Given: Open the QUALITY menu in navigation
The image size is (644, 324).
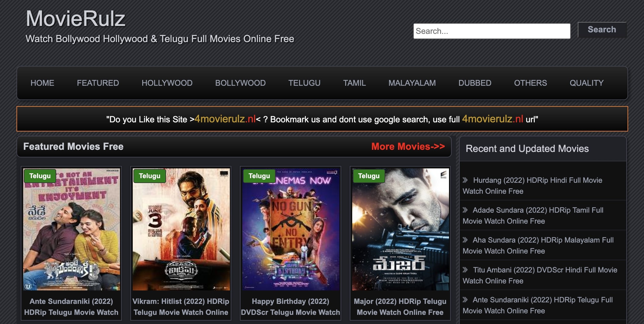Looking at the screenshot, I should [x=586, y=83].
